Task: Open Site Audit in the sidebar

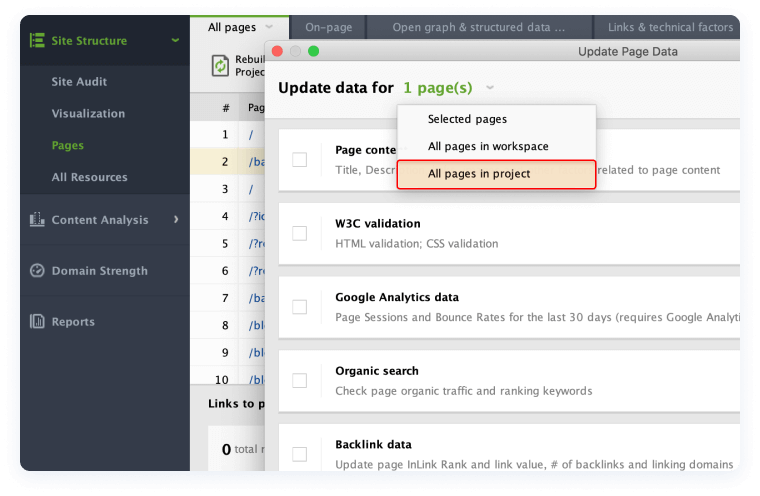Action: (79, 82)
